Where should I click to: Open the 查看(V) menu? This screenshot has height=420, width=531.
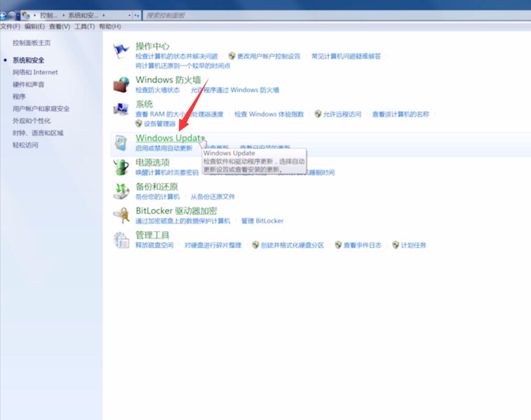click(x=60, y=26)
